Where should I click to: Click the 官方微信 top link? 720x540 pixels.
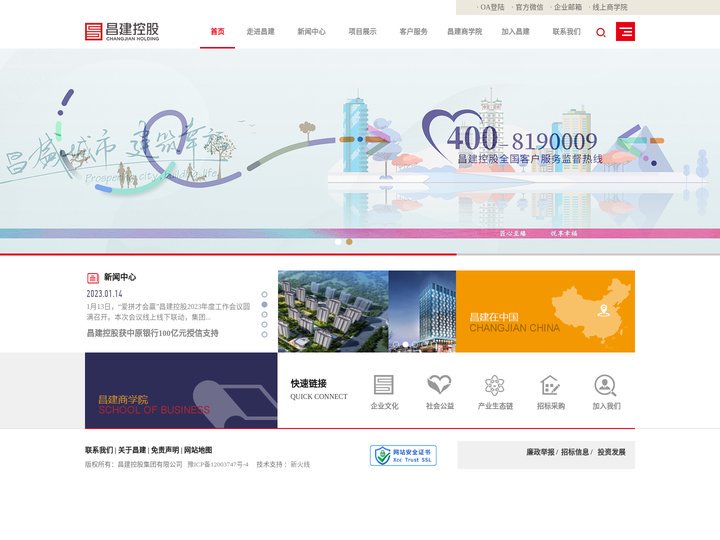click(x=529, y=7)
